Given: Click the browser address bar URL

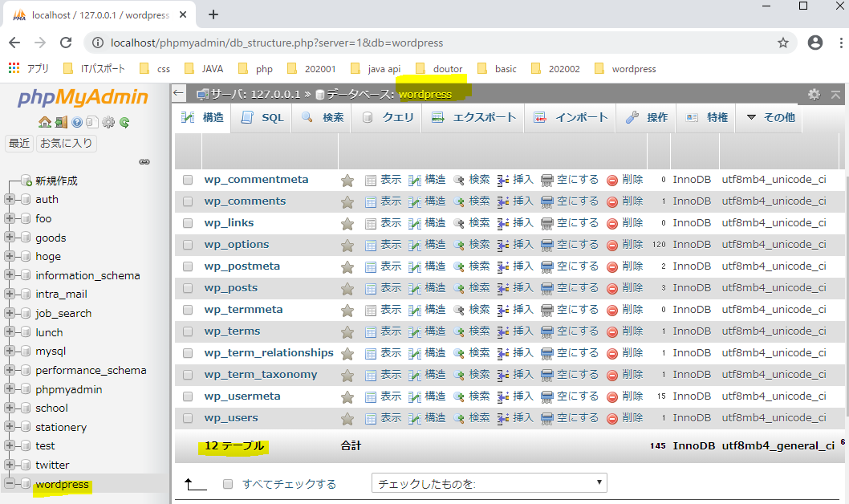Looking at the screenshot, I should 277,43.
